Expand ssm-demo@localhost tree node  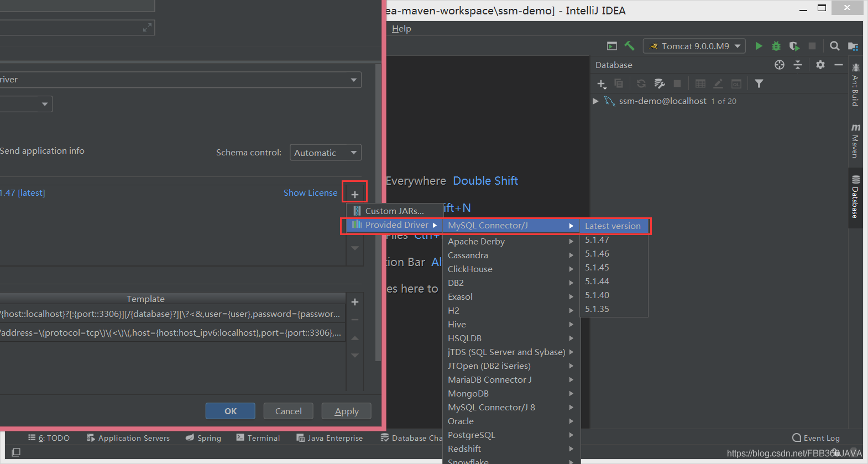(x=595, y=101)
